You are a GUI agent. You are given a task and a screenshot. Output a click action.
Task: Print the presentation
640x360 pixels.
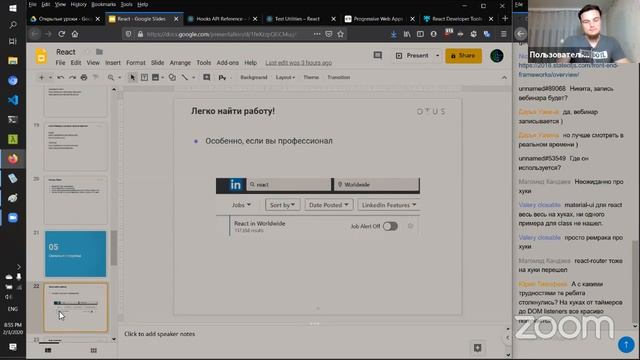click(84, 77)
